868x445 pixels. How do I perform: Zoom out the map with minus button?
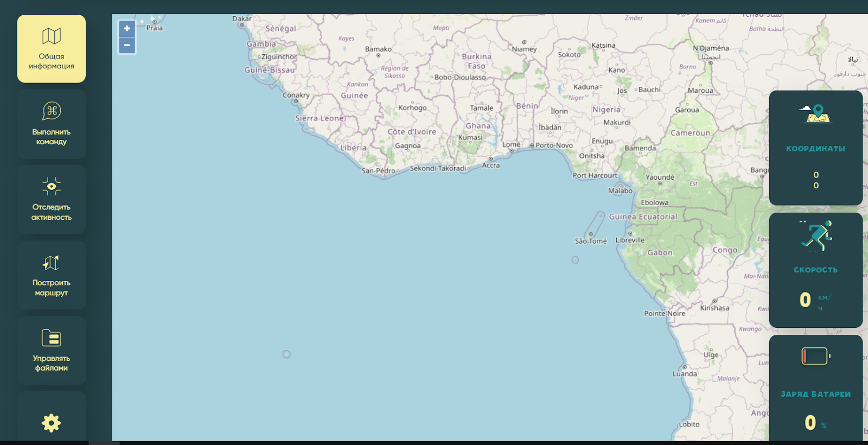pyautogui.click(x=127, y=45)
